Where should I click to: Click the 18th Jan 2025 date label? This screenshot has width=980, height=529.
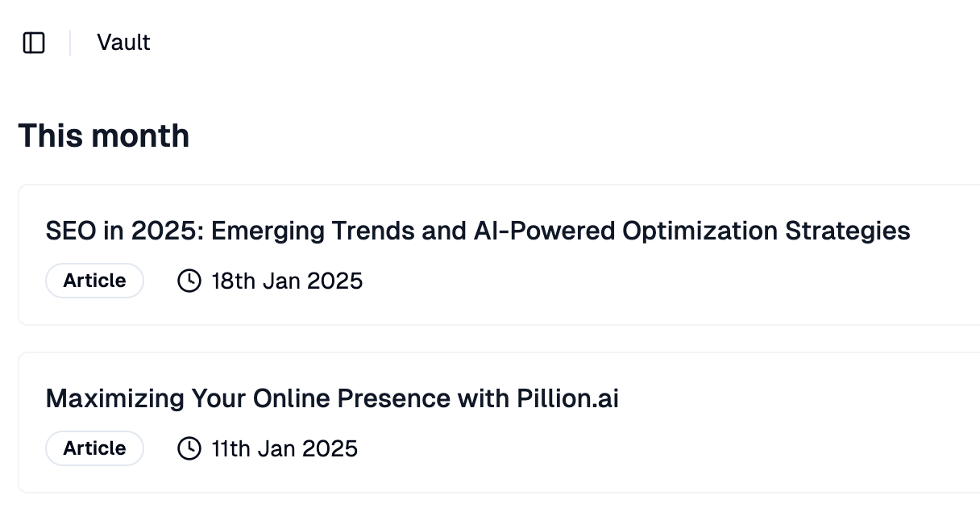[x=286, y=281]
